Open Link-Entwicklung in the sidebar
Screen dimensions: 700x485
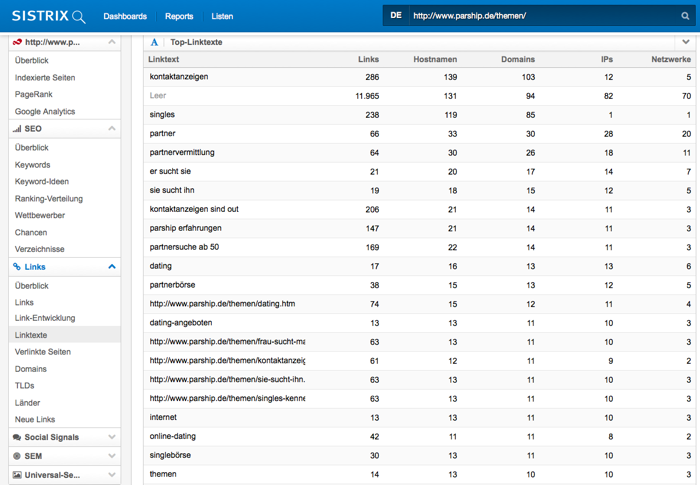[45, 318]
